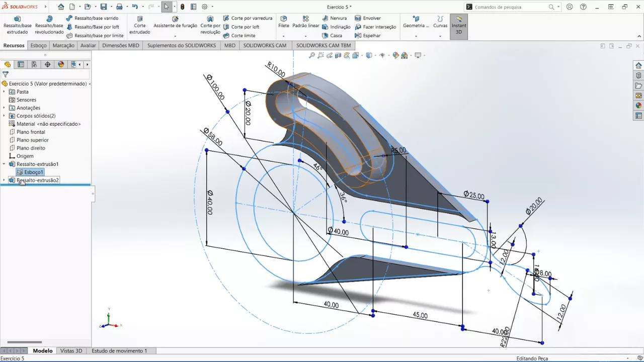Viewport: 644px width, 362px height.
Task: Click the feature tree filter funnel
Action: 6,74
